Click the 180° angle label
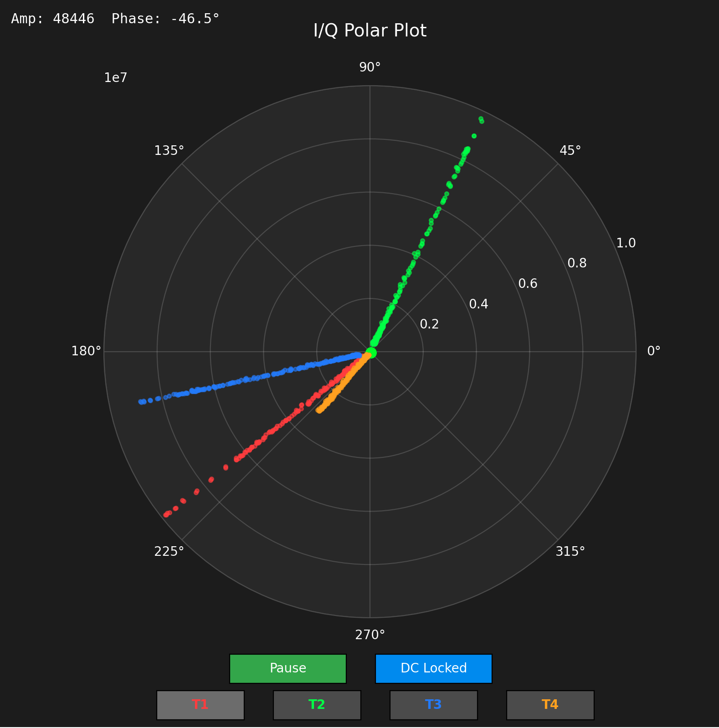The width and height of the screenshot is (719, 728). pos(87,351)
